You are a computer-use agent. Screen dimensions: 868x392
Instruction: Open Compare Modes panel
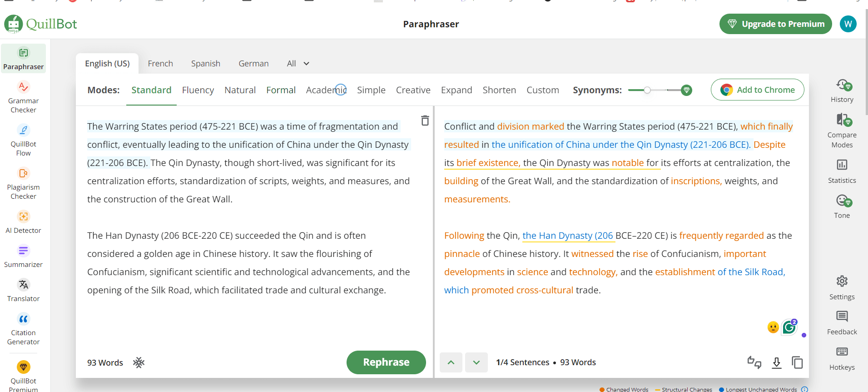842,131
